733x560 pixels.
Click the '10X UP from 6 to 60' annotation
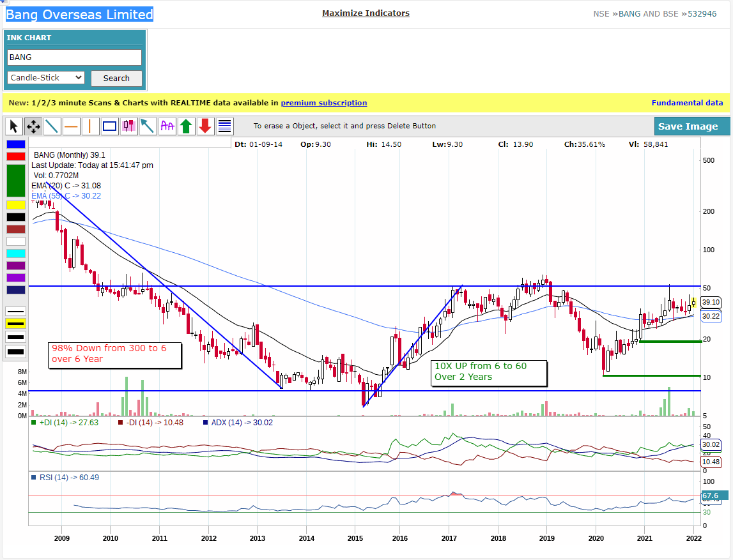tap(488, 373)
